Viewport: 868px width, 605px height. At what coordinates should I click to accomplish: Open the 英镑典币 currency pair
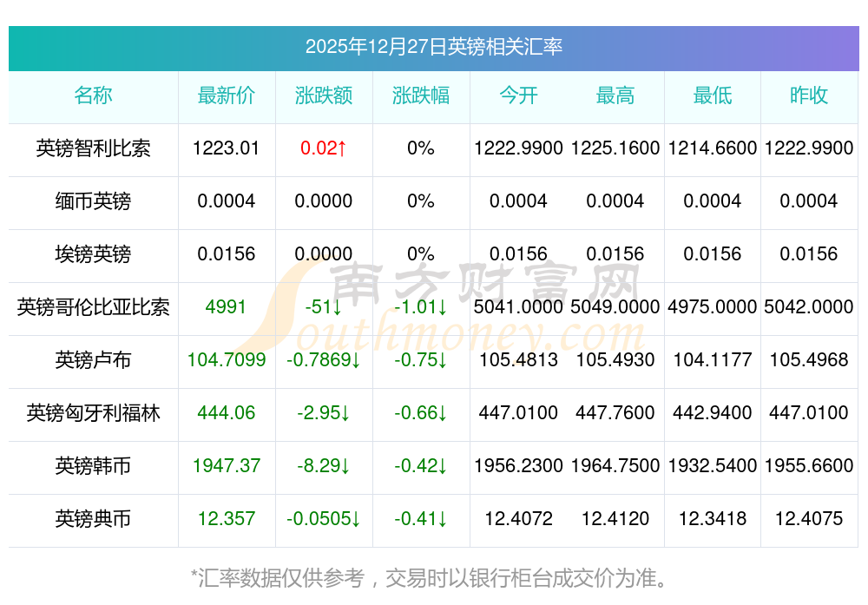[93, 519]
